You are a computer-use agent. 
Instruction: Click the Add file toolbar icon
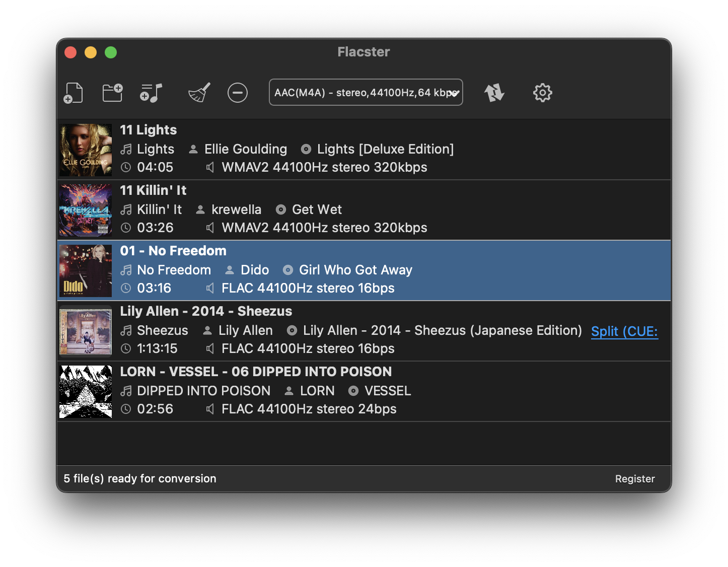(x=74, y=93)
